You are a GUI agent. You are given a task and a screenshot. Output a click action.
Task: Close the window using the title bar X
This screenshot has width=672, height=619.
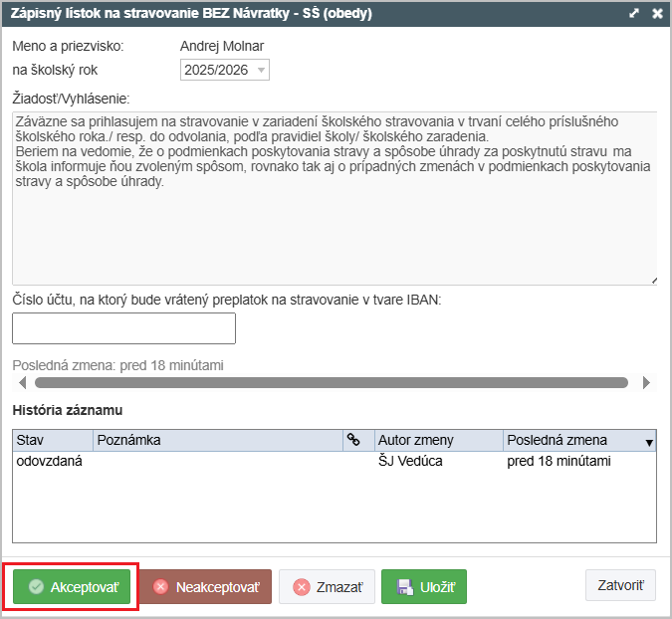(x=657, y=14)
